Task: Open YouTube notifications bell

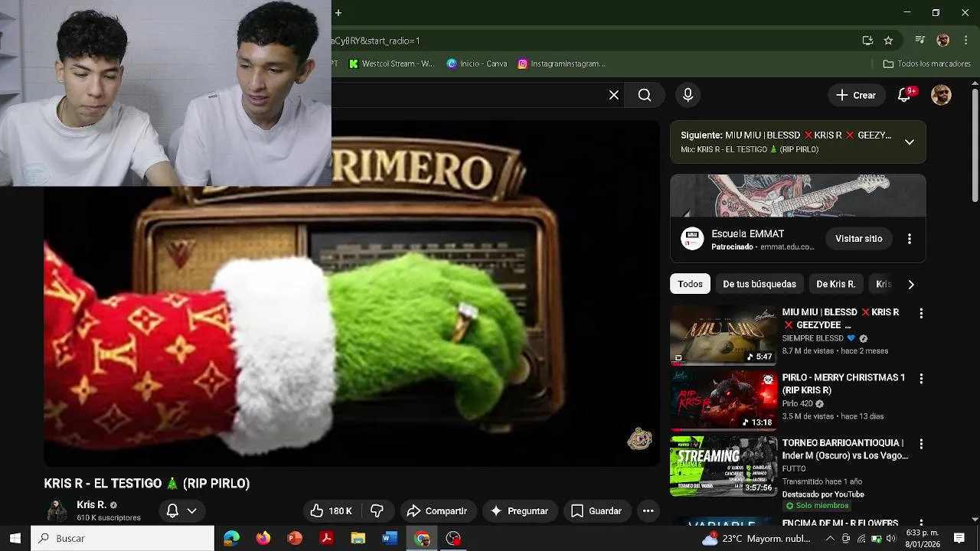Action: [x=905, y=95]
